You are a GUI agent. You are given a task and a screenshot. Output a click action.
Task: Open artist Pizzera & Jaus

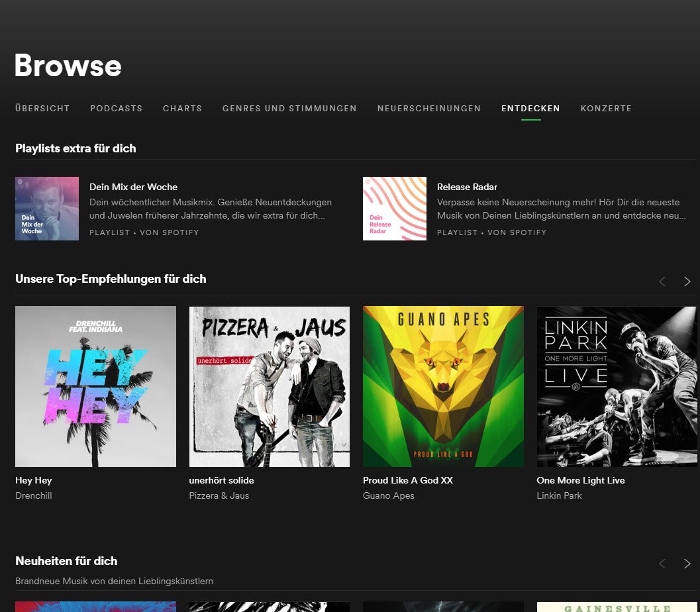point(219,495)
